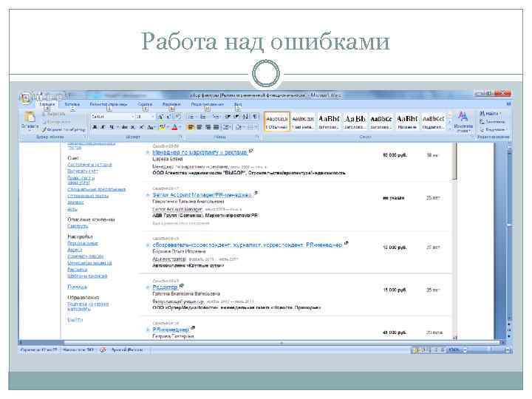Image resolution: width=532 pixels, height=399 pixels.
Task: Click the Change Case Aa icon
Action: pyautogui.click(x=151, y=127)
